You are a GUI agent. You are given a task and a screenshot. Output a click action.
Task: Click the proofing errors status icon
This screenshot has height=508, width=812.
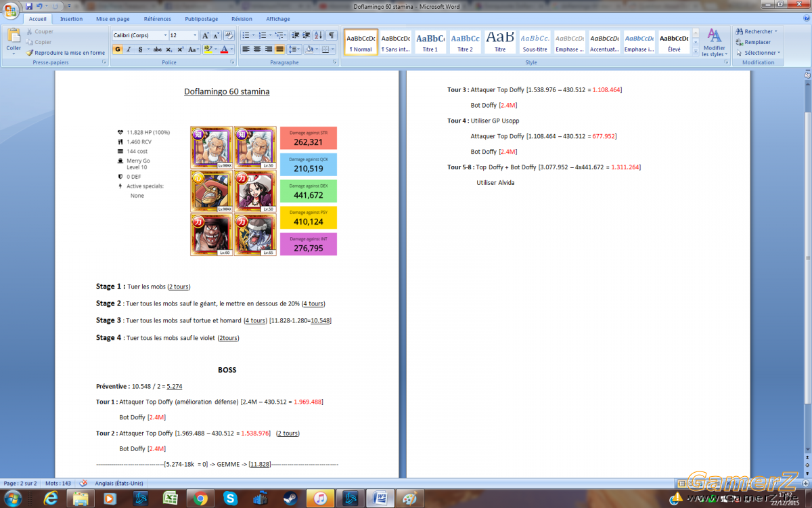pyautogui.click(x=84, y=483)
